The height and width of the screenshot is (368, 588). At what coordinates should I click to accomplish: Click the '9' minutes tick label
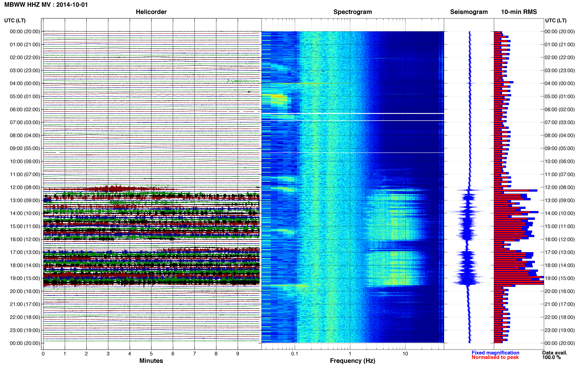(x=238, y=354)
